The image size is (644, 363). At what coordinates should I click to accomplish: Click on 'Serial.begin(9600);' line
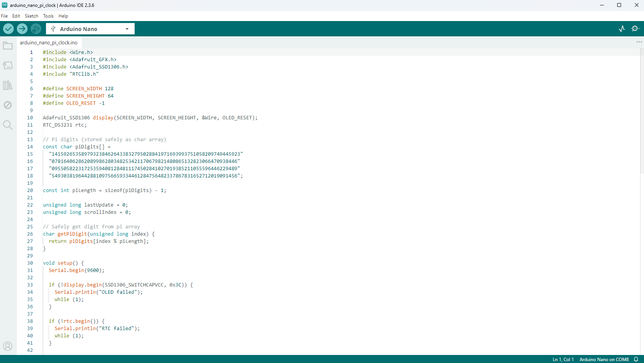pos(77,270)
